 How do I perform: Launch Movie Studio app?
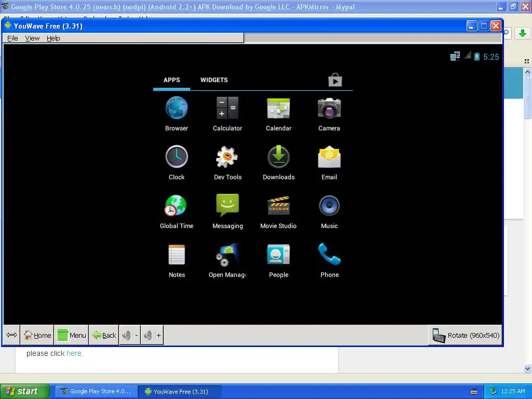coord(278,212)
